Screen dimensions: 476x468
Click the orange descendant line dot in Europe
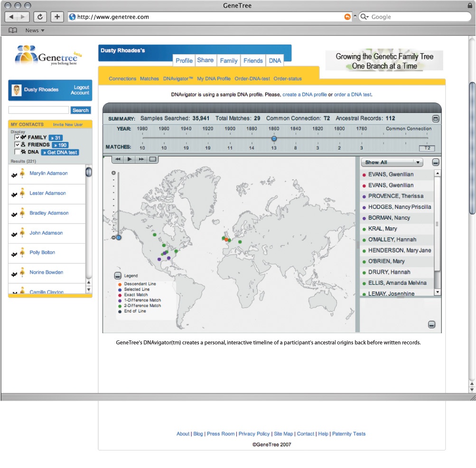click(x=226, y=240)
